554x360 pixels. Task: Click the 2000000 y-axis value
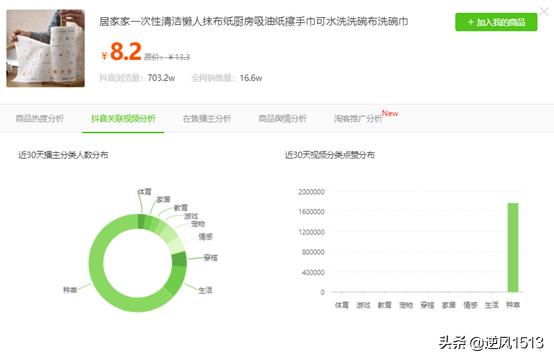[x=311, y=192]
